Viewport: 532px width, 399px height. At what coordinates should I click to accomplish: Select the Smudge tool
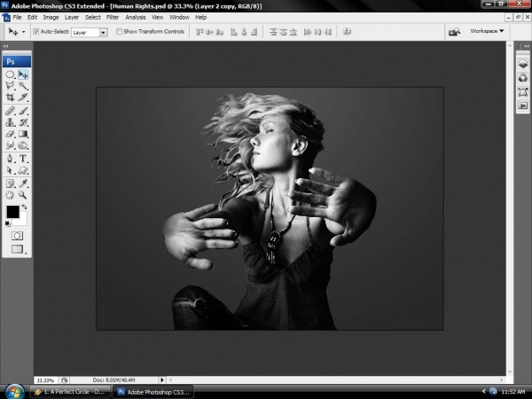pyautogui.click(x=10, y=145)
